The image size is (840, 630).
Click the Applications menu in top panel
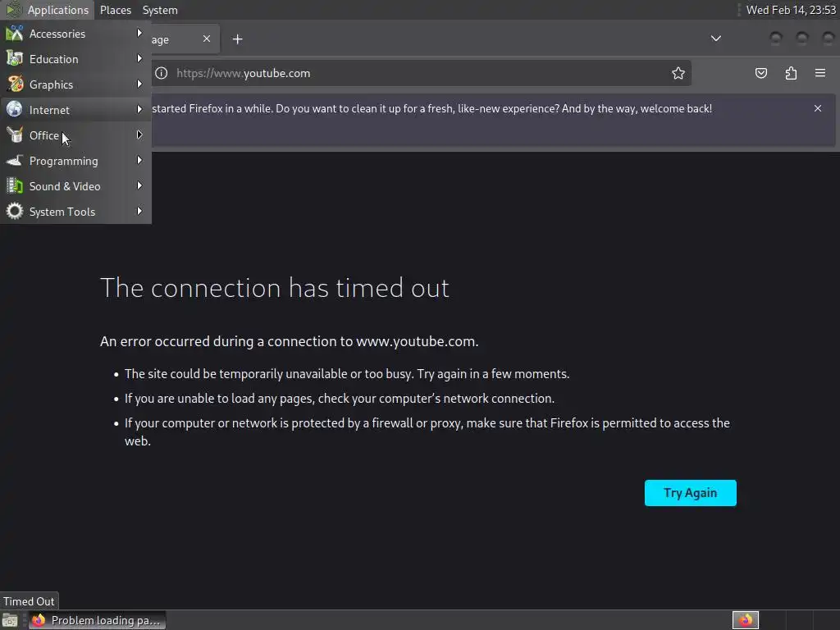pyautogui.click(x=47, y=10)
